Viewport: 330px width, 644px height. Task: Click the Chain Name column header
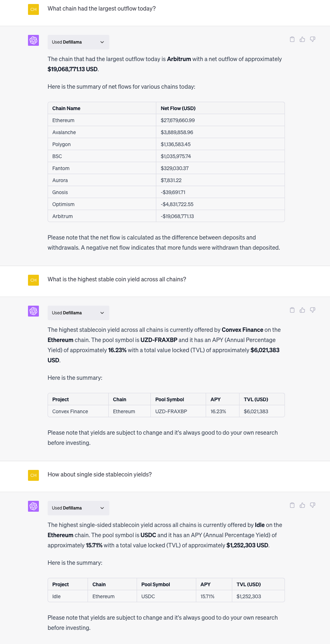coord(66,108)
